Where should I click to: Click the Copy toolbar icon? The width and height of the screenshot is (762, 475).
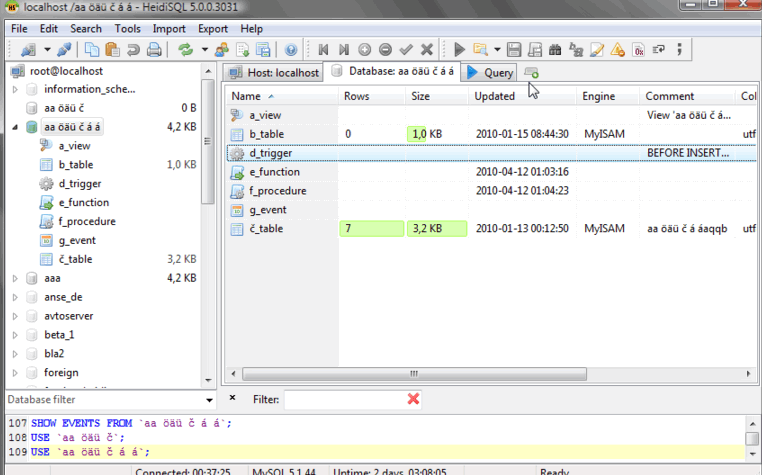tap(92, 50)
